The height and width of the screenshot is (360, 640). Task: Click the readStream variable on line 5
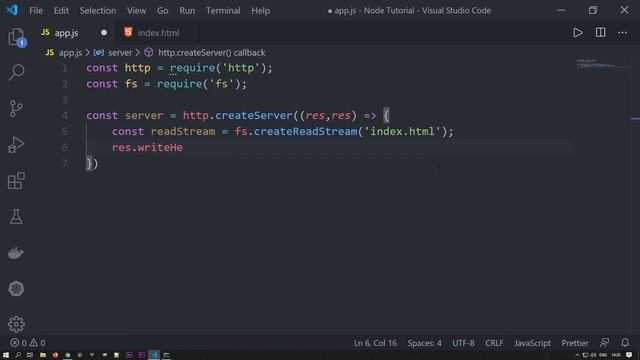[x=183, y=131]
